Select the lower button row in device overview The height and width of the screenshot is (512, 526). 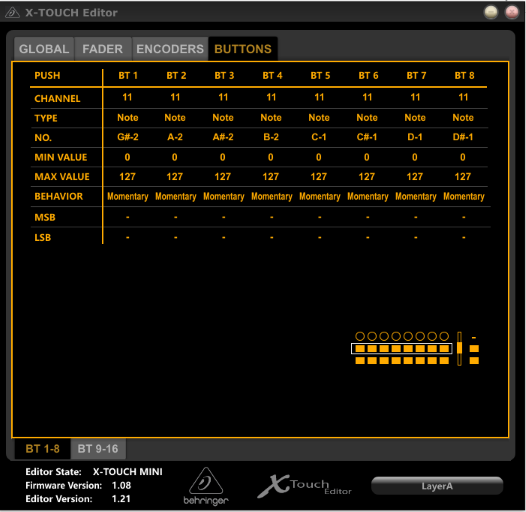[402, 361]
